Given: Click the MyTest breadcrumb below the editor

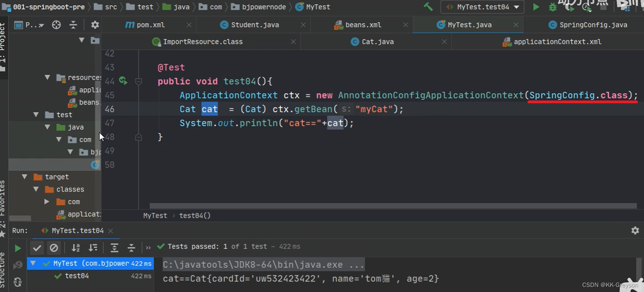Looking at the screenshot, I should click(x=155, y=215).
